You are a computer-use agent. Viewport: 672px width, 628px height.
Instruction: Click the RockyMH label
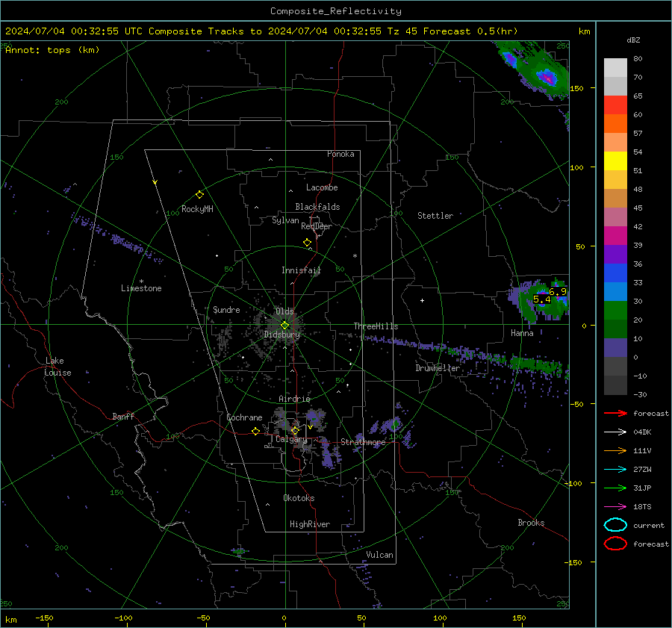pyautogui.click(x=197, y=209)
